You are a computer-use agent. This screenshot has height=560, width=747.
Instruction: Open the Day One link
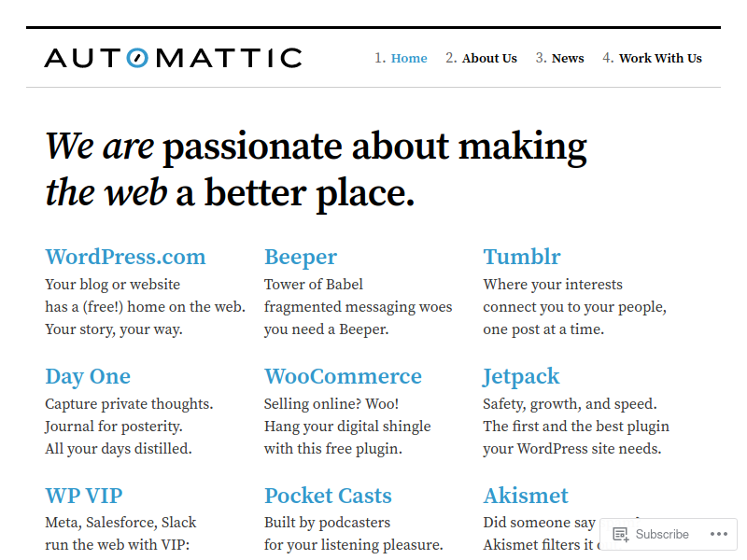coord(88,376)
